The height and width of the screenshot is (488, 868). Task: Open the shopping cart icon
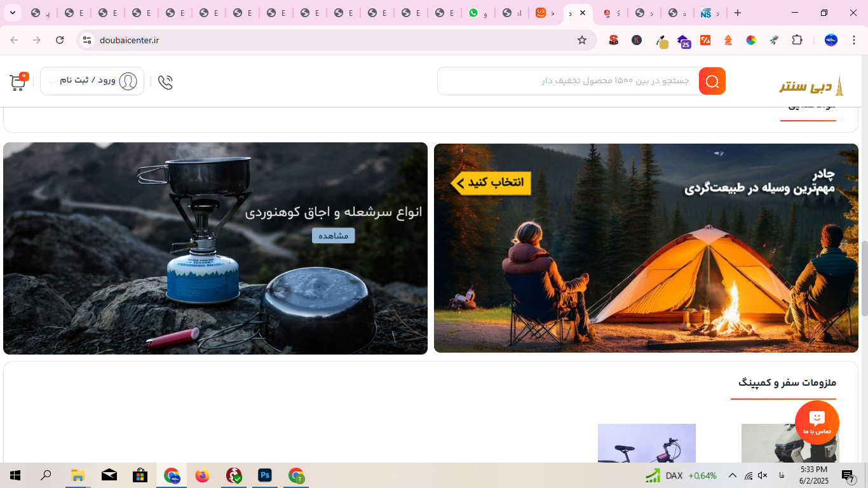18,81
